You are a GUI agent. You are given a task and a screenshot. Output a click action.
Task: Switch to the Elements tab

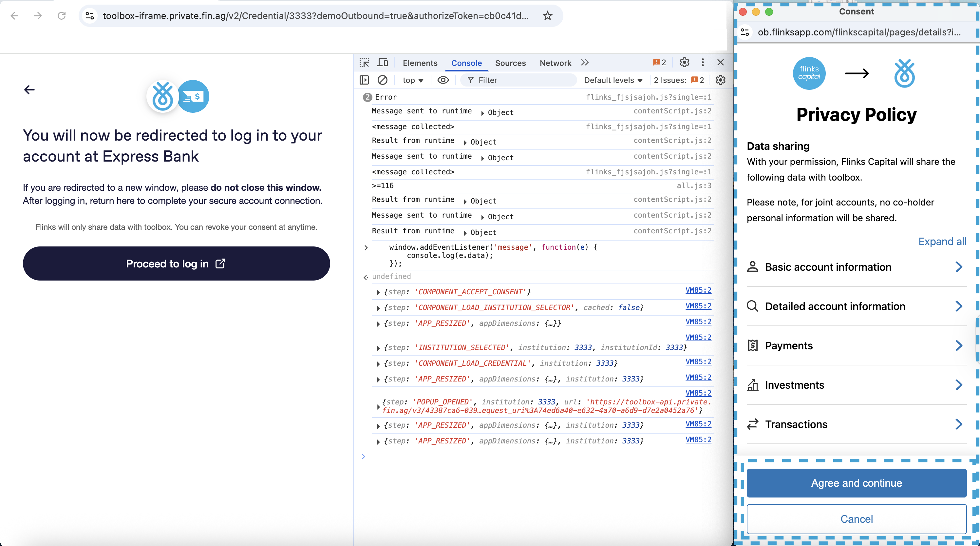[420, 63]
